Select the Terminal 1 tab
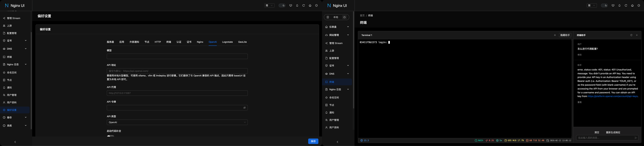644x146 pixels. [367, 35]
